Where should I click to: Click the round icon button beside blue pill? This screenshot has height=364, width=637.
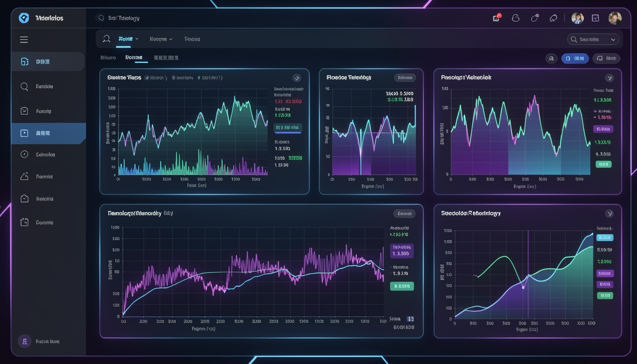551,58
